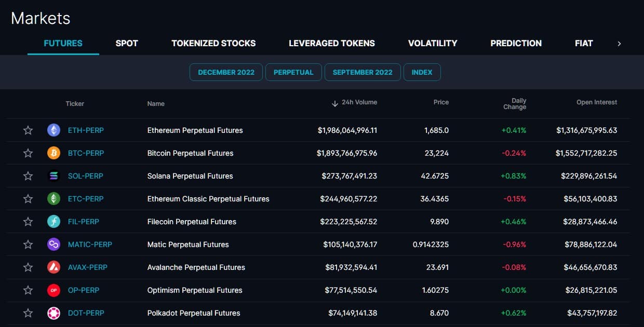Screen dimensions: 644x327
Task: Click "Polkadot Perpetual Futures" name
Action: coord(194,313)
